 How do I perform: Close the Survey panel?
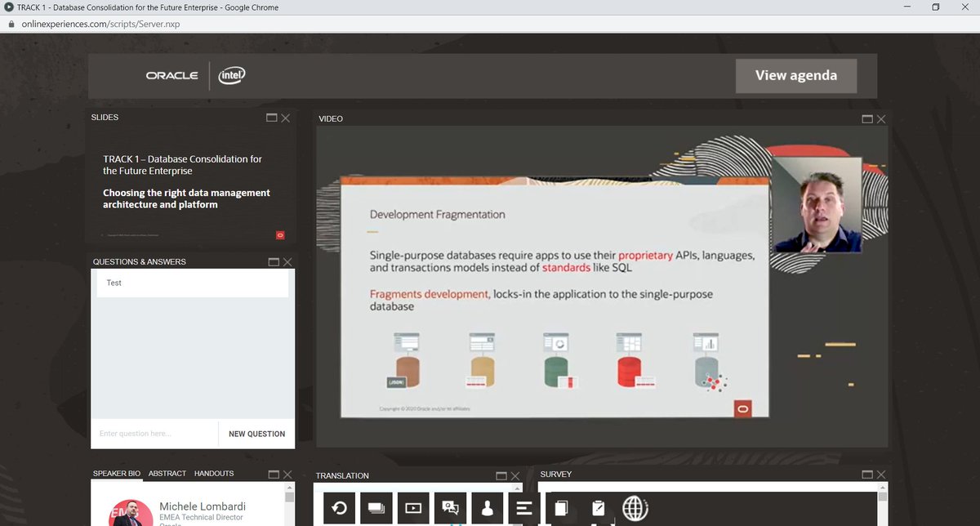(x=881, y=474)
